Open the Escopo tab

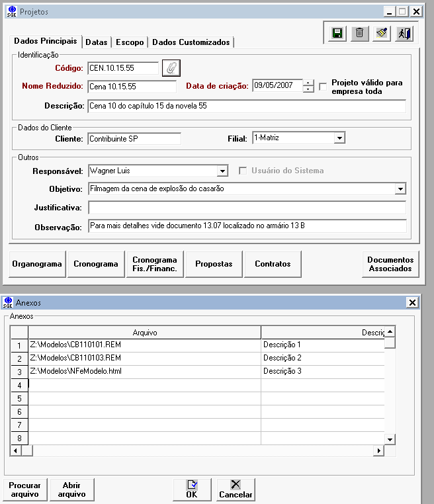(130, 42)
